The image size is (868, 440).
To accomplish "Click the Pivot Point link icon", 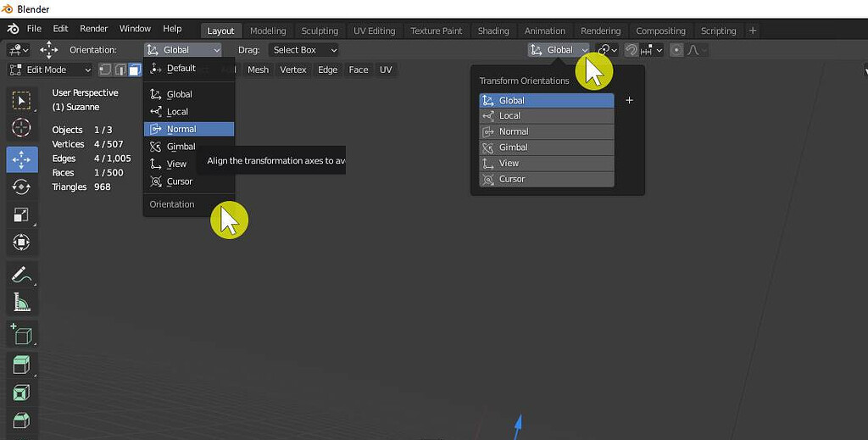I will (x=604, y=50).
